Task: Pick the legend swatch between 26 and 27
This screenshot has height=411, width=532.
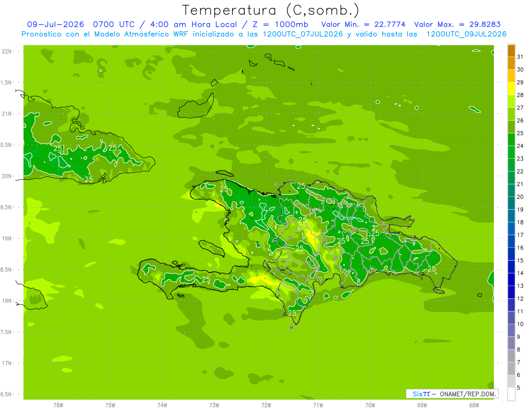Action: 511,114
